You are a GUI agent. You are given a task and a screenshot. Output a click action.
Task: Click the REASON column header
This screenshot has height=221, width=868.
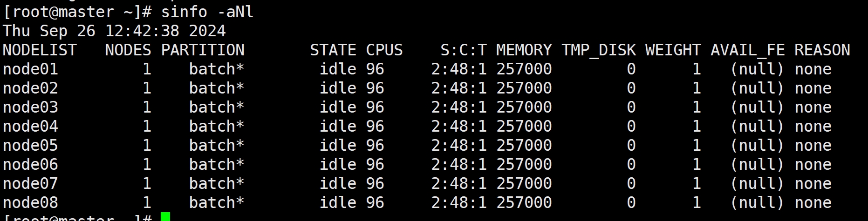coord(822,50)
